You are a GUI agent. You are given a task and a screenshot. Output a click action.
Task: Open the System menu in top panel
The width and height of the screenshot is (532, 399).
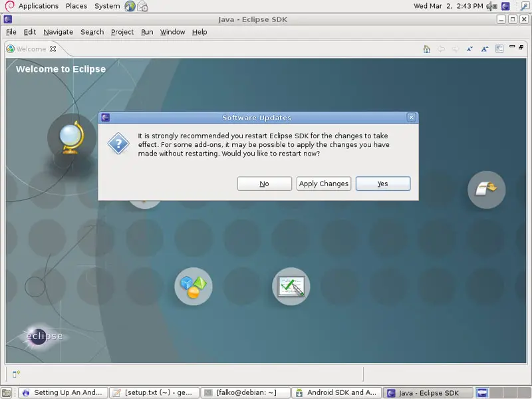click(107, 6)
